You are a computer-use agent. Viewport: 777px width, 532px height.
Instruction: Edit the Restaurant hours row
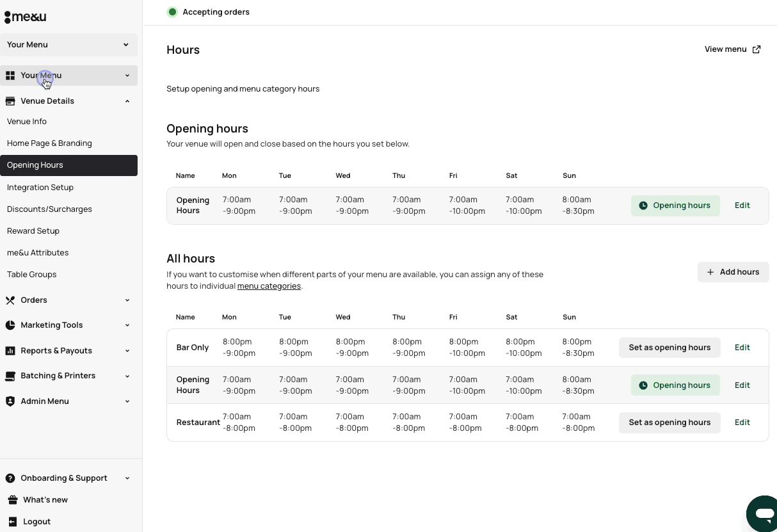[x=742, y=423]
